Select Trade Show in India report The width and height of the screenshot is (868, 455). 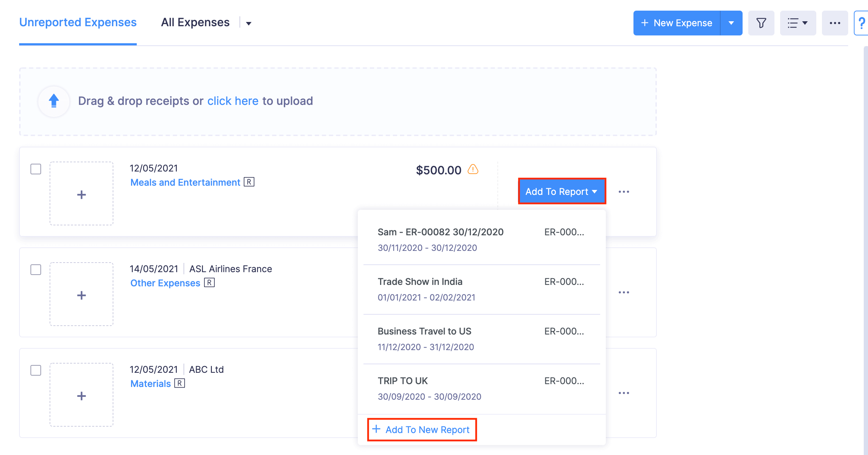tap(420, 281)
